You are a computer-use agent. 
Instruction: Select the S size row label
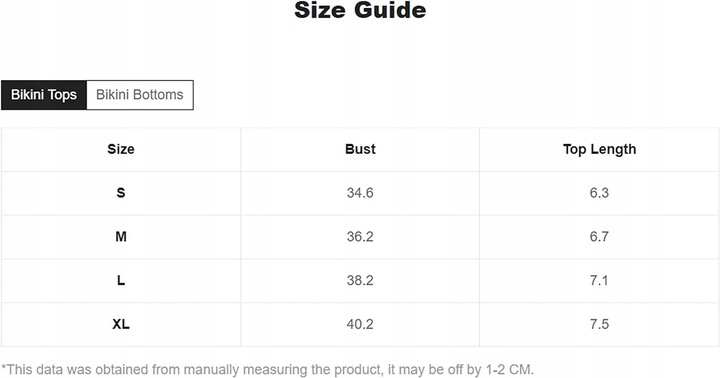121,193
